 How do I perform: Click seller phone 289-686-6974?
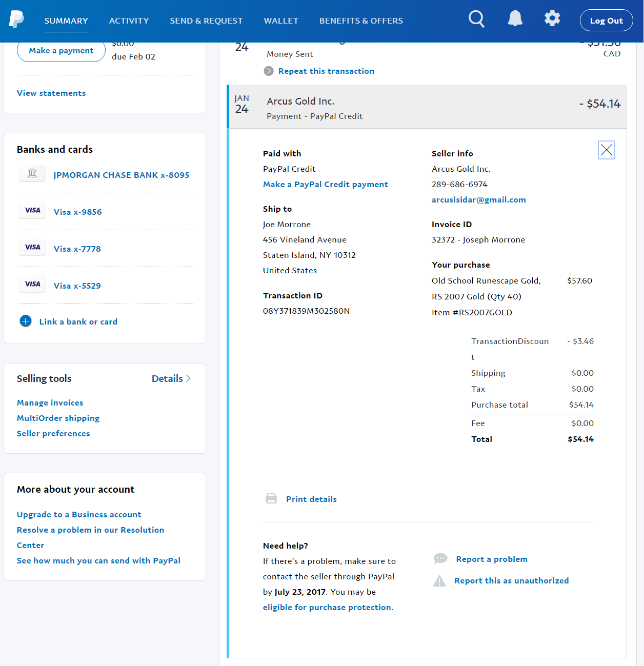pyautogui.click(x=459, y=185)
